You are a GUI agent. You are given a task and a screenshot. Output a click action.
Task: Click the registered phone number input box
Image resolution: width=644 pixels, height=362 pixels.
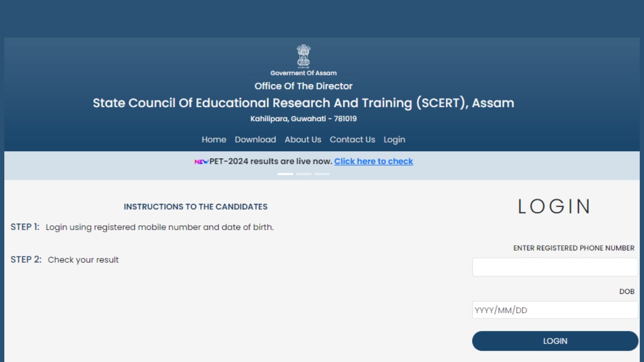pyautogui.click(x=555, y=267)
